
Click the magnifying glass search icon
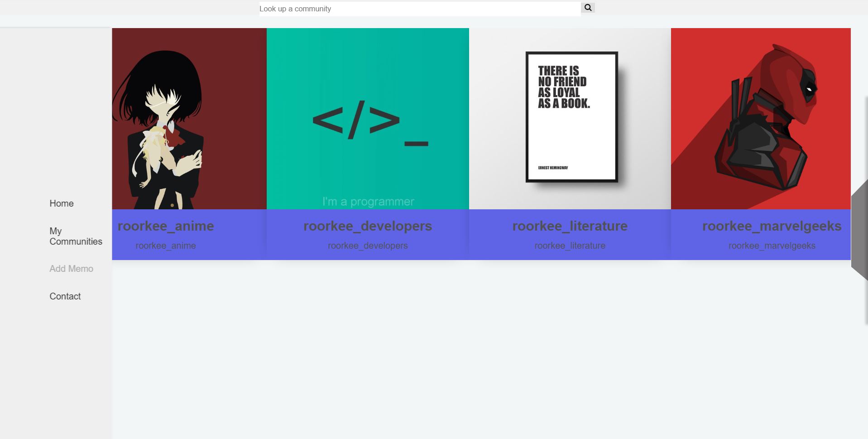click(588, 8)
